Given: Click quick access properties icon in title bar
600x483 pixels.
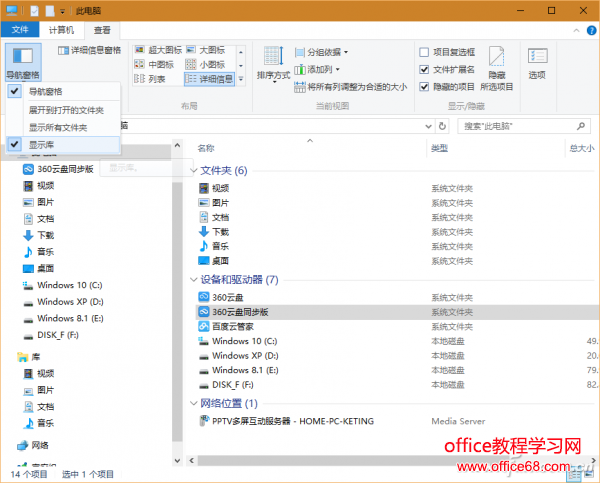Looking at the screenshot, I should (x=34, y=11).
